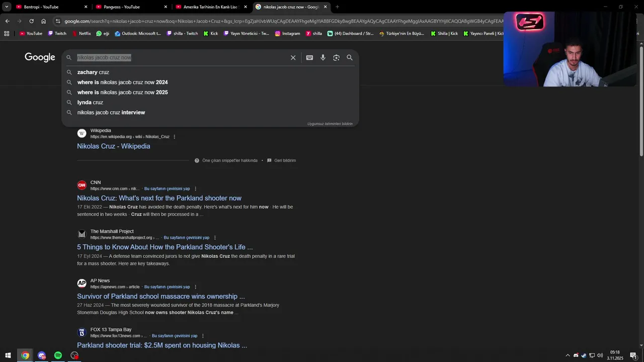Viewport: 644px width, 362px height.
Task: Reload the current page
Action: tap(31, 21)
